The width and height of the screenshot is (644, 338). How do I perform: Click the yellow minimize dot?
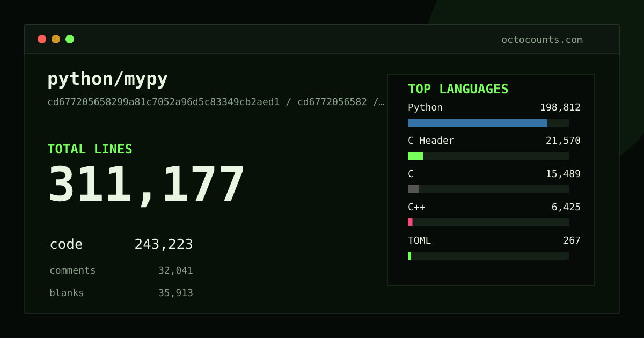pyautogui.click(x=56, y=39)
